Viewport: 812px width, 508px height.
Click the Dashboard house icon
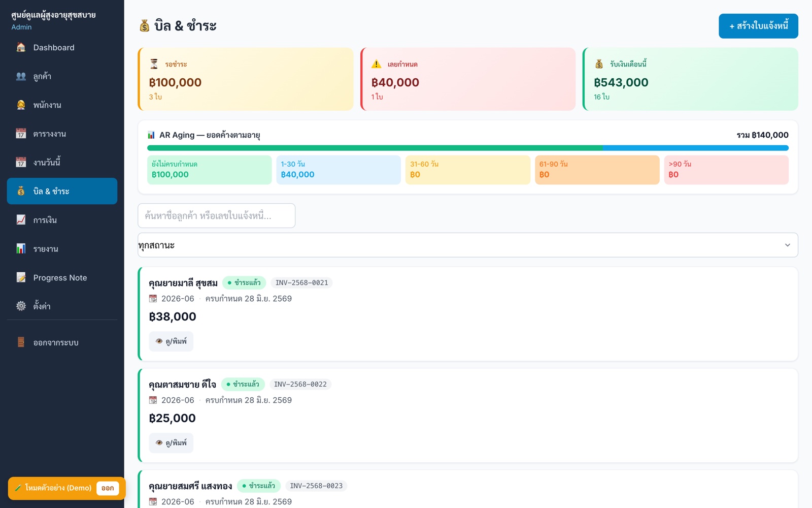click(21, 47)
